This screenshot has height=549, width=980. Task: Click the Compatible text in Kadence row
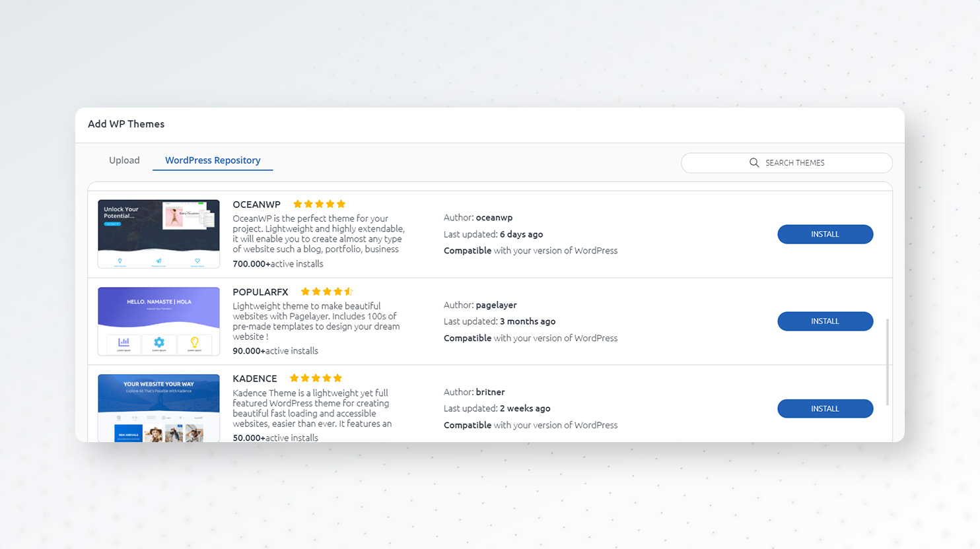pyautogui.click(x=530, y=425)
